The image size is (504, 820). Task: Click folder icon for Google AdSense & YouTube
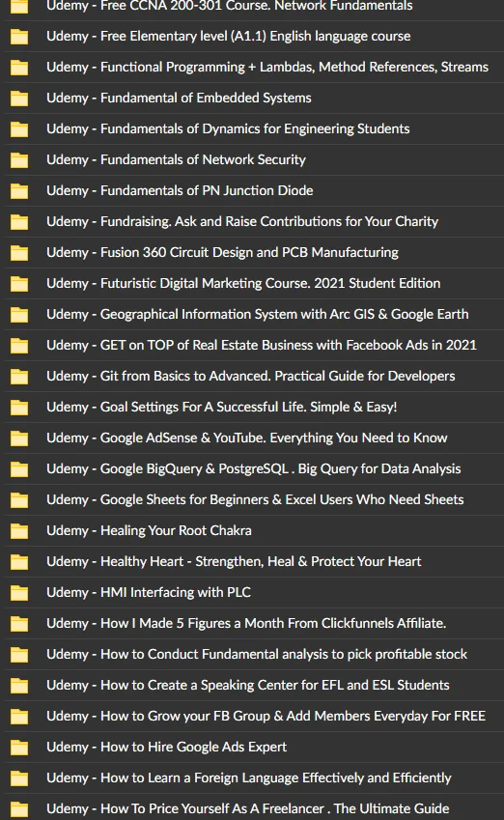point(19,438)
